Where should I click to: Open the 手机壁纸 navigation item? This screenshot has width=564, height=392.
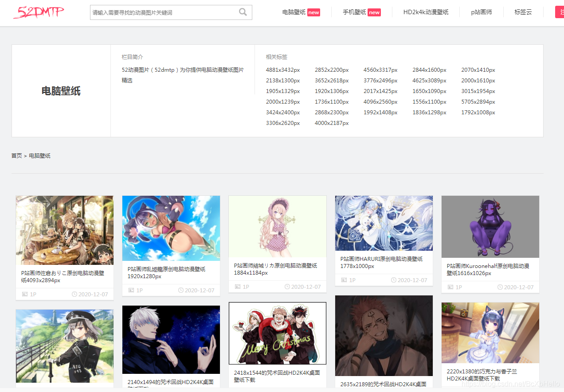[x=354, y=12]
